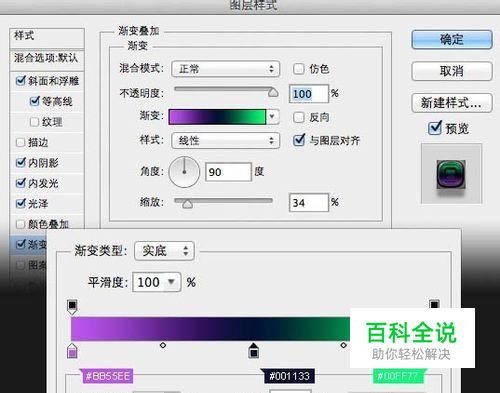The image size is (500, 393).
Task: Select the 光泽 style entry
Action: click(38, 203)
